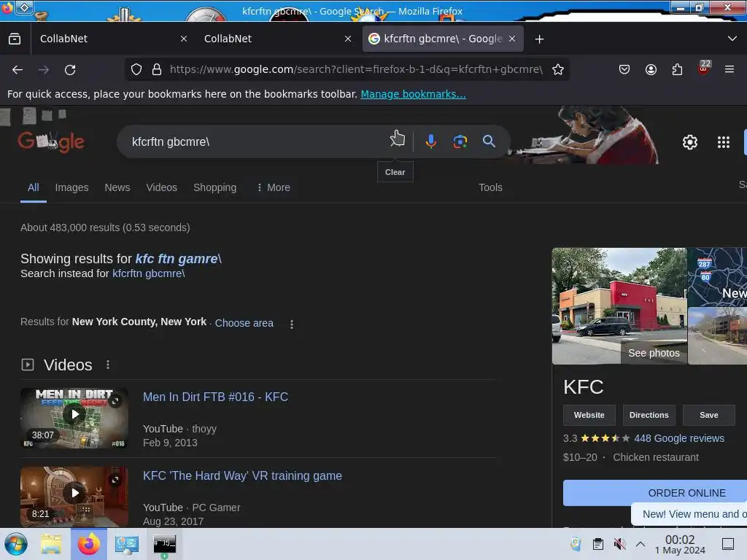The image size is (747, 560).
Task: Close the first CollabNet tab
Action: click(184, 39)
